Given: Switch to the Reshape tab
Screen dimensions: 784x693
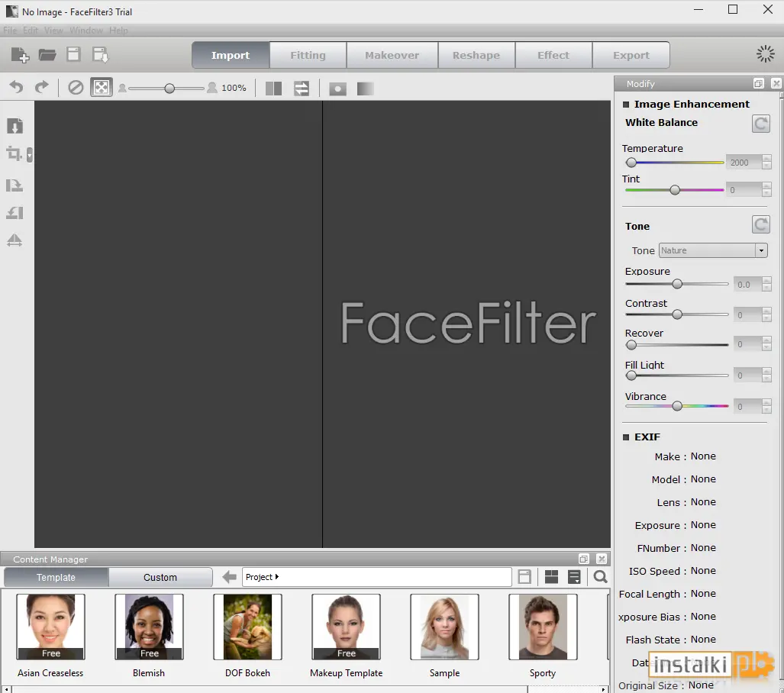Looking at the screenshot, I should (x=476, y=55).
